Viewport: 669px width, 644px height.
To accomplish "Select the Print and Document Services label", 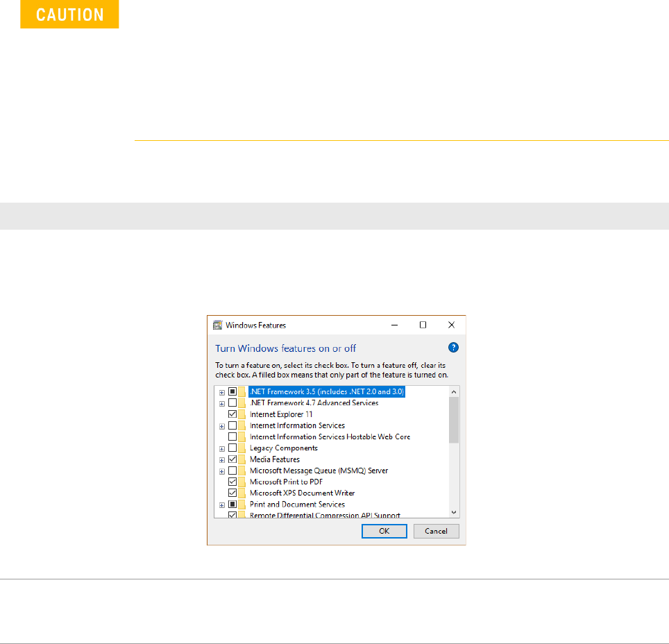I will [x=298, y=505].
